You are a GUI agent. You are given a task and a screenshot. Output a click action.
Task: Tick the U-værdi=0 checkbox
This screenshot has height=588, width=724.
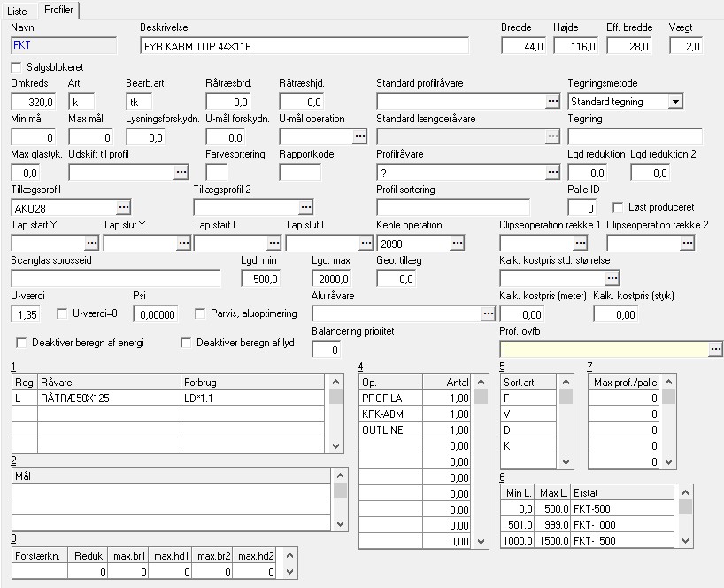pos(62,313)
